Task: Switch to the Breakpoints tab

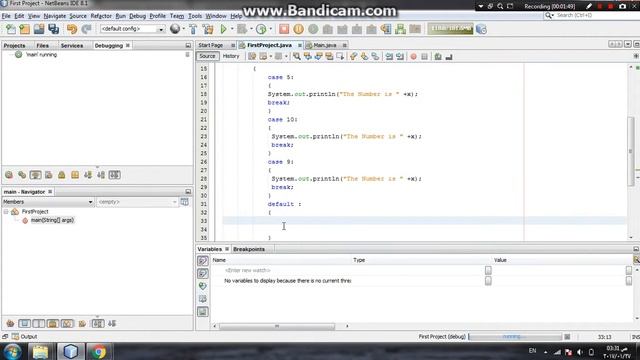Action: coord(249,249)
